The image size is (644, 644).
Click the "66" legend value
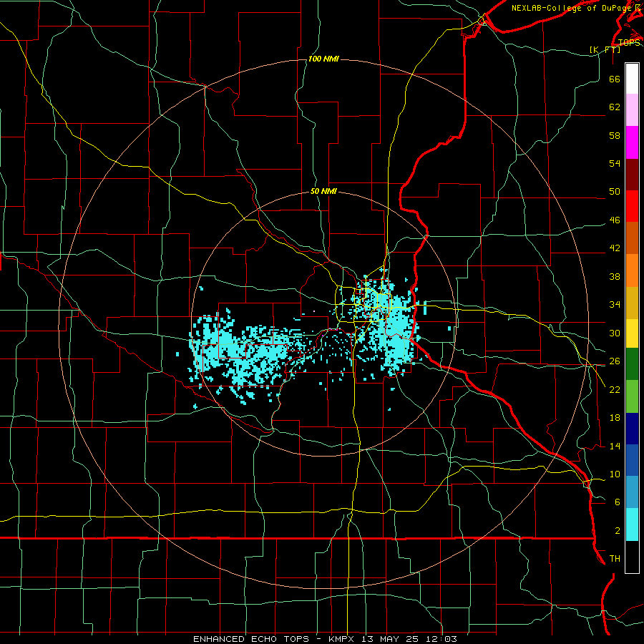point(615,79)
